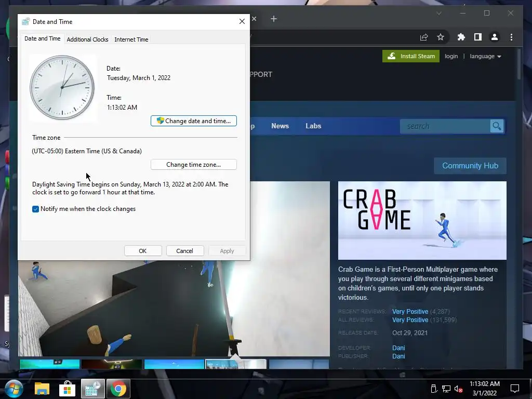Select Date and Time taskbar icon
This screenshot has height=399, width=532.
[x=92, y=389]
